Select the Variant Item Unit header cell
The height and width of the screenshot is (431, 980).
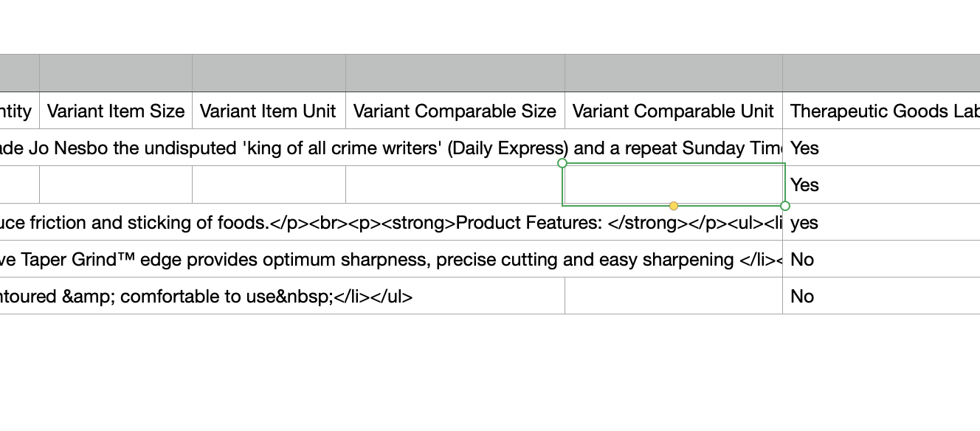pyautogui.click(x=269, y=111)
